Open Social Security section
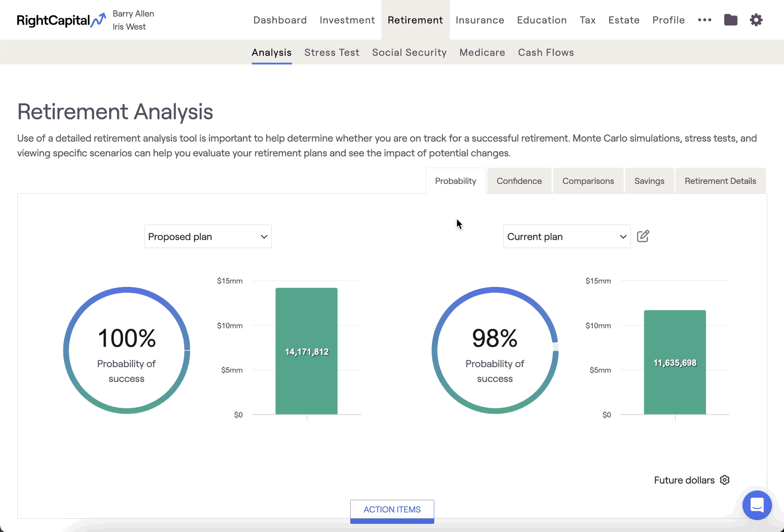This screenshot has height=532, width=784. (x=409, y=52)
